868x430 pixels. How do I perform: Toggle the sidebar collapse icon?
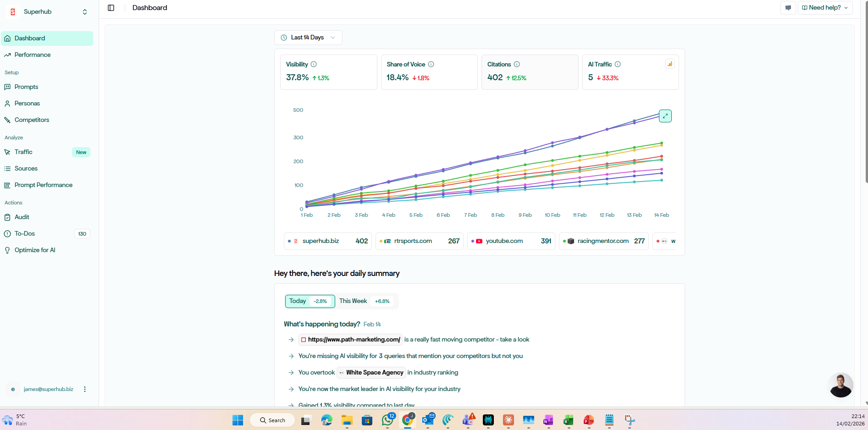click(x=111, y=8)
